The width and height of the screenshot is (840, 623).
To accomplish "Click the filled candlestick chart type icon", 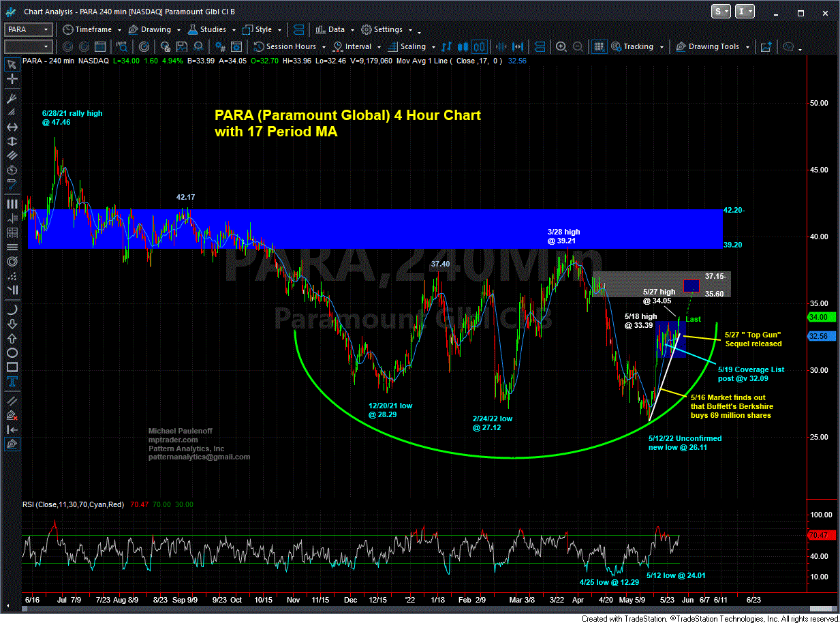I will tap(463, 46).
